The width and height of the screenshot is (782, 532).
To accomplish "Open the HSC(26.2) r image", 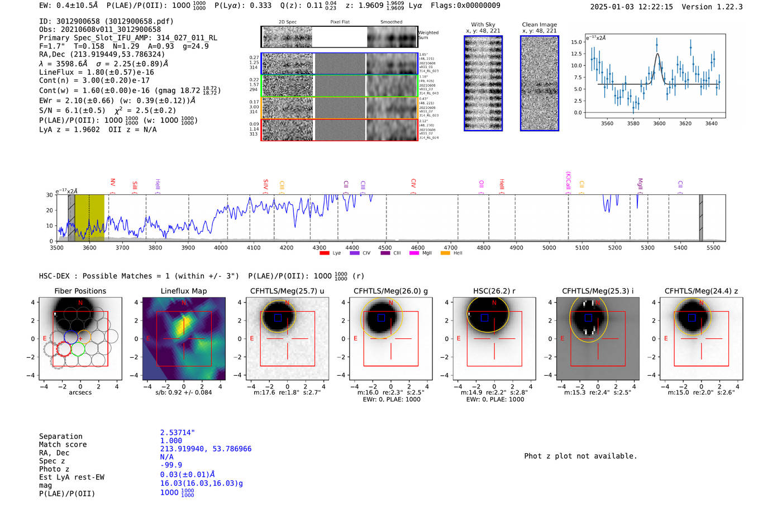I will 494,339.
